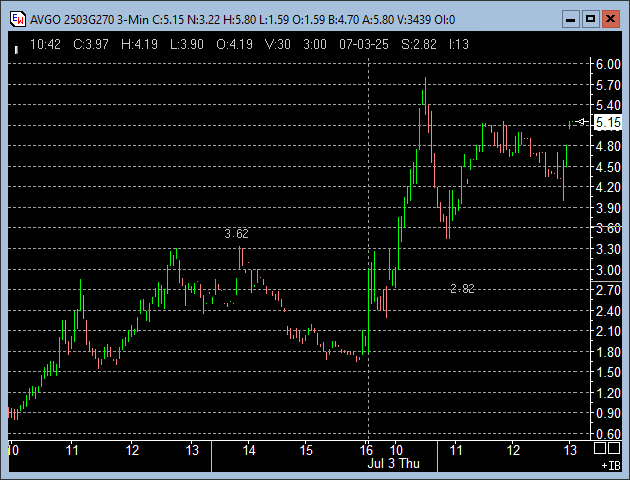
Task: Click the '16' hour label on the time axis
Action: point(366,450)
